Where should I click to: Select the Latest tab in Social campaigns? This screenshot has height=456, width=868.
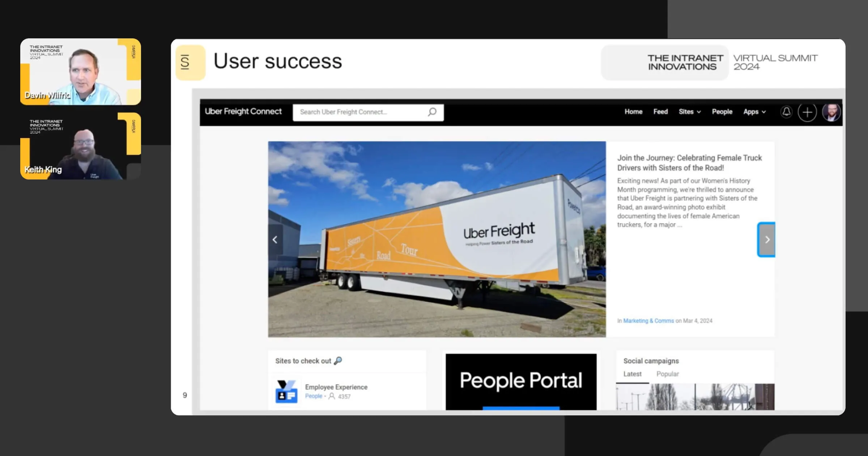632,374
